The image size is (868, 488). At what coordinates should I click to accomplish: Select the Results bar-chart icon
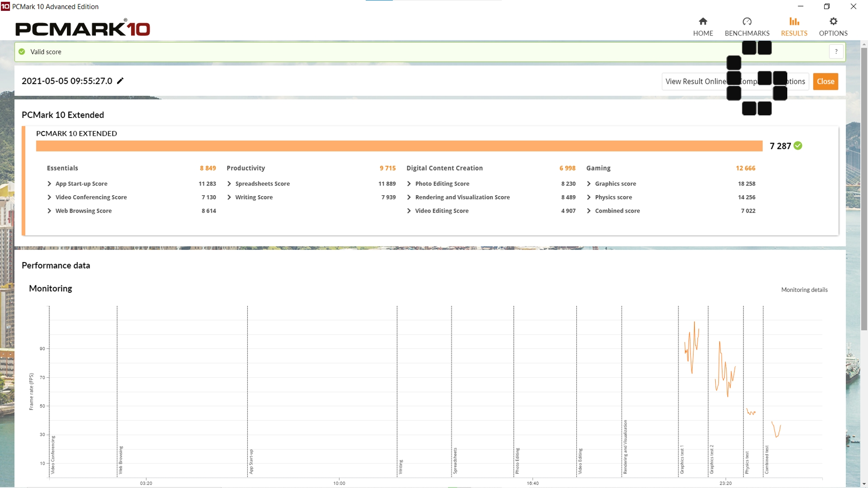(x=794, y=22)
